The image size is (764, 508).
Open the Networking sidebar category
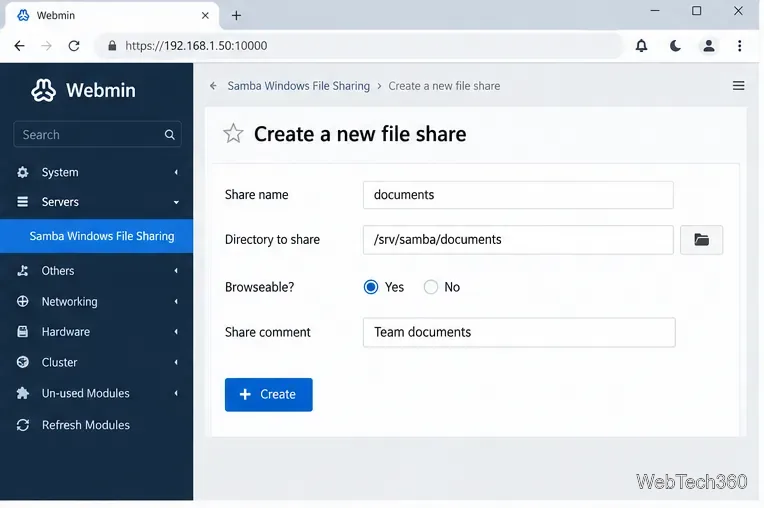coord(96,301)
